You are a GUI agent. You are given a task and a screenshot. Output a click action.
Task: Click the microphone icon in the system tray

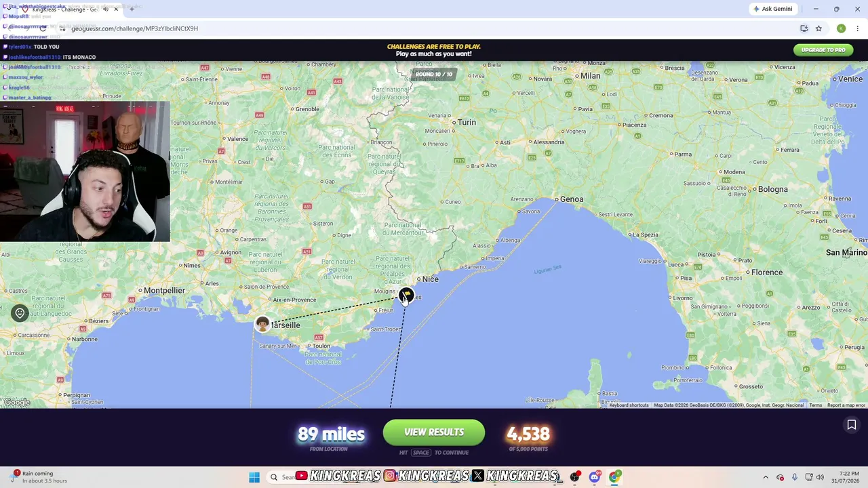click(x=794, y=477)
